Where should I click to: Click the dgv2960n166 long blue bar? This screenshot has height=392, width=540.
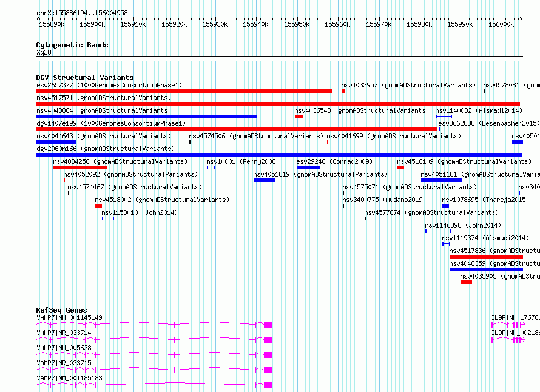[279, 155]
